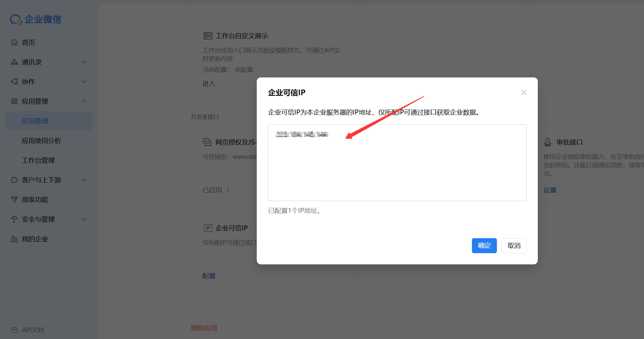Click the 取消 button
Image resolution: width=644 pixels, height=339 pixels.
[x=514, y=246]
